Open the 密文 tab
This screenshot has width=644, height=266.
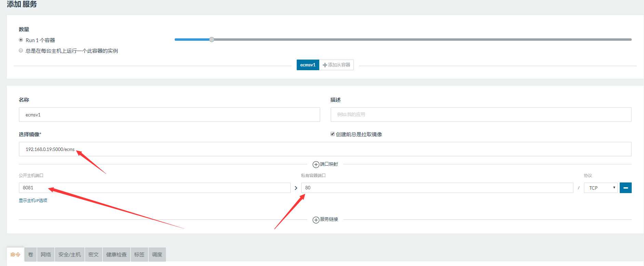93,255
